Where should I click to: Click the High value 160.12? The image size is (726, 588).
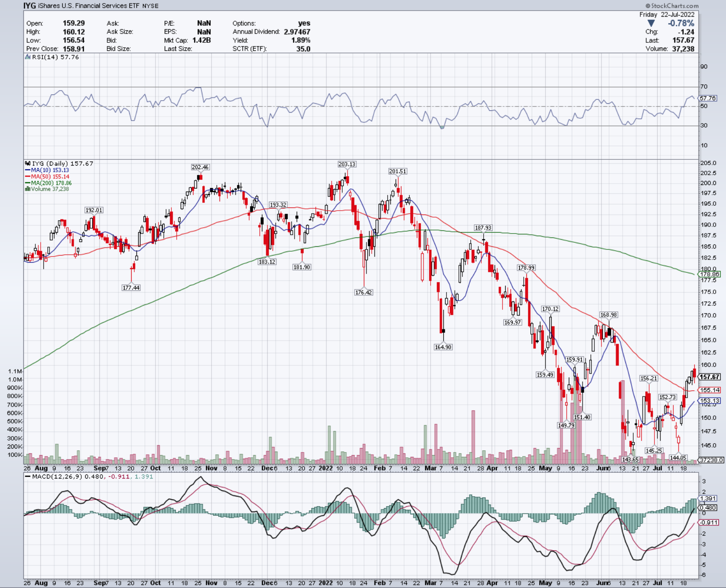(x=74, y=32)
